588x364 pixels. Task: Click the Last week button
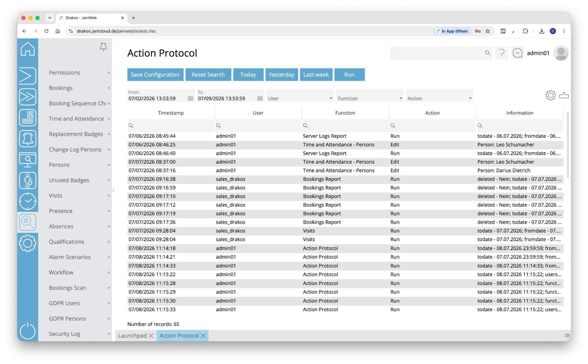(x=316, y=75)
